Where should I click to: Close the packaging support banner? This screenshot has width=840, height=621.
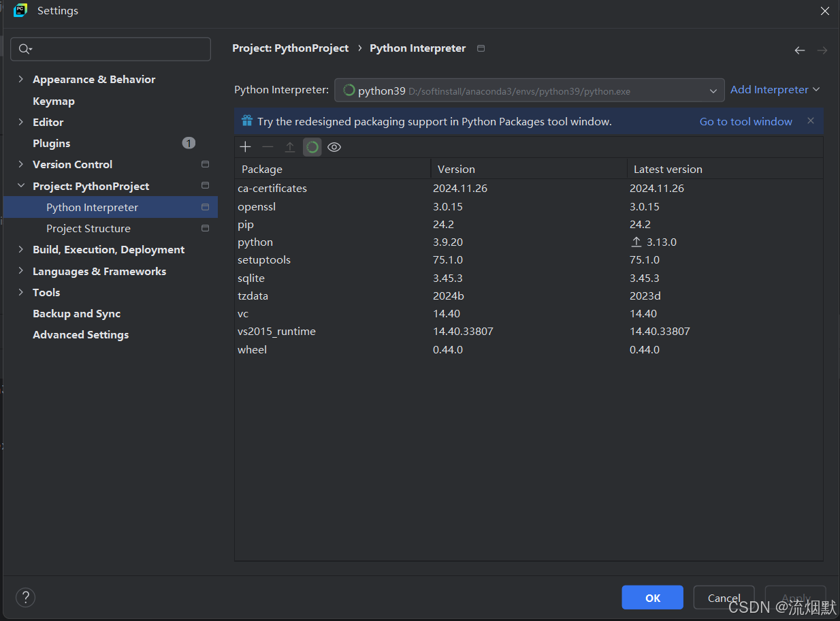click(x=811, y=121)
